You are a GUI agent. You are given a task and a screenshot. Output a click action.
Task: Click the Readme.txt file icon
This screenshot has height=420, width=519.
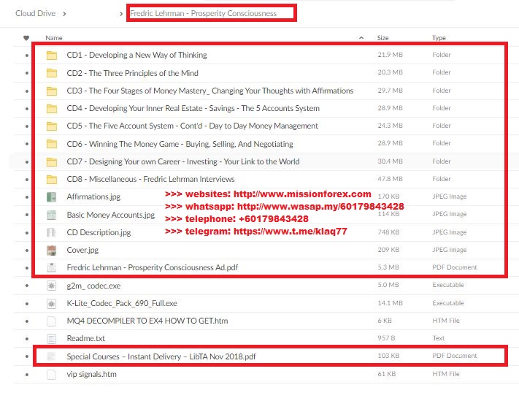pos(51,338)
